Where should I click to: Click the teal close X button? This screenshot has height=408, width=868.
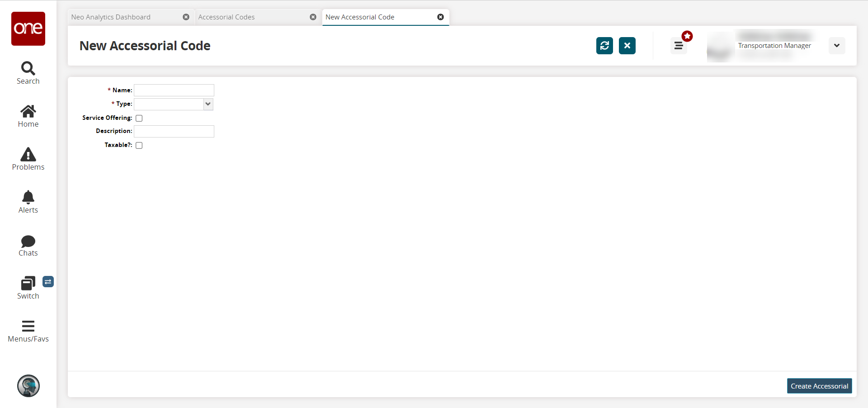[627, 46]
